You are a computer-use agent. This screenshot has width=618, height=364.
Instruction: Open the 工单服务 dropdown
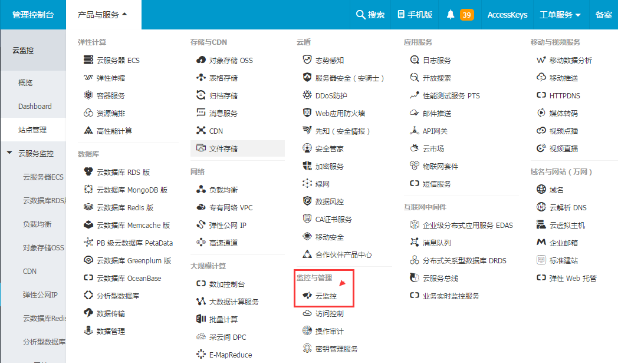point(560,15)
